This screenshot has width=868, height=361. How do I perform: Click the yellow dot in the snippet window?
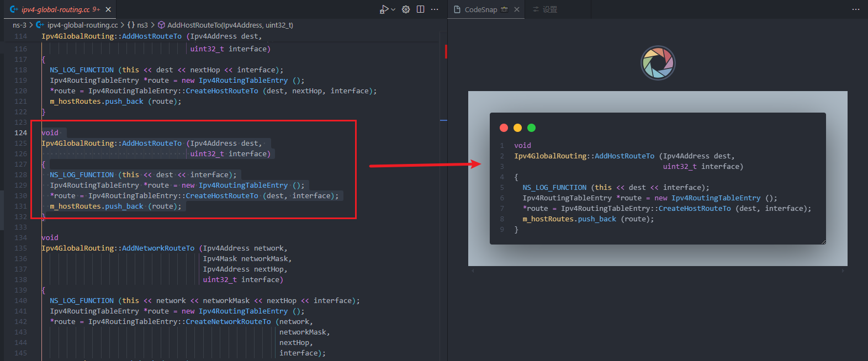[517, 128]
